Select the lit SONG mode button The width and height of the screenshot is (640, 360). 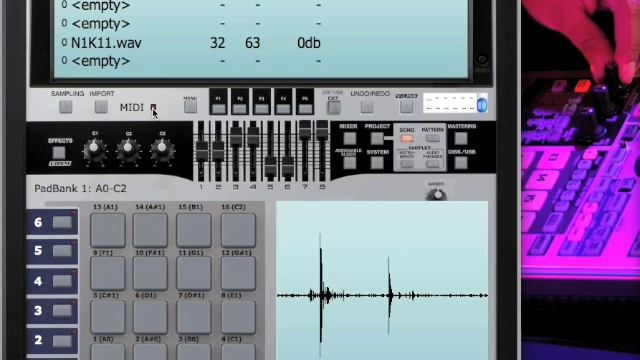(407, 138)
